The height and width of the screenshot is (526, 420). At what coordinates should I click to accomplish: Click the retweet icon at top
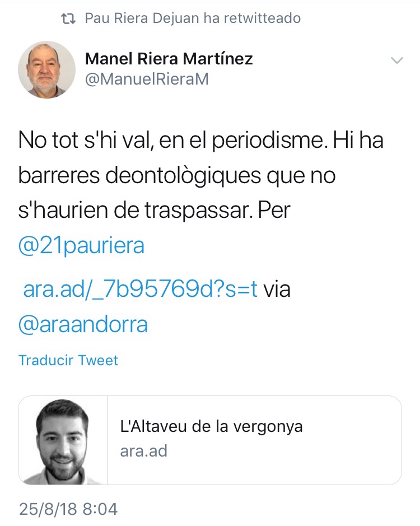68,18
